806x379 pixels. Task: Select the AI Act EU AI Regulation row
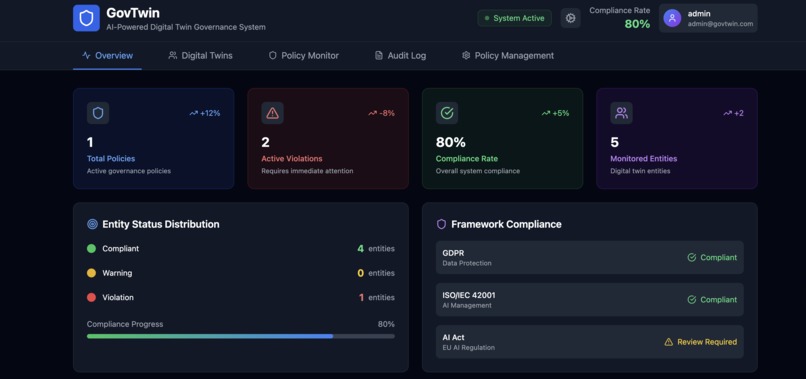[590, 342]
